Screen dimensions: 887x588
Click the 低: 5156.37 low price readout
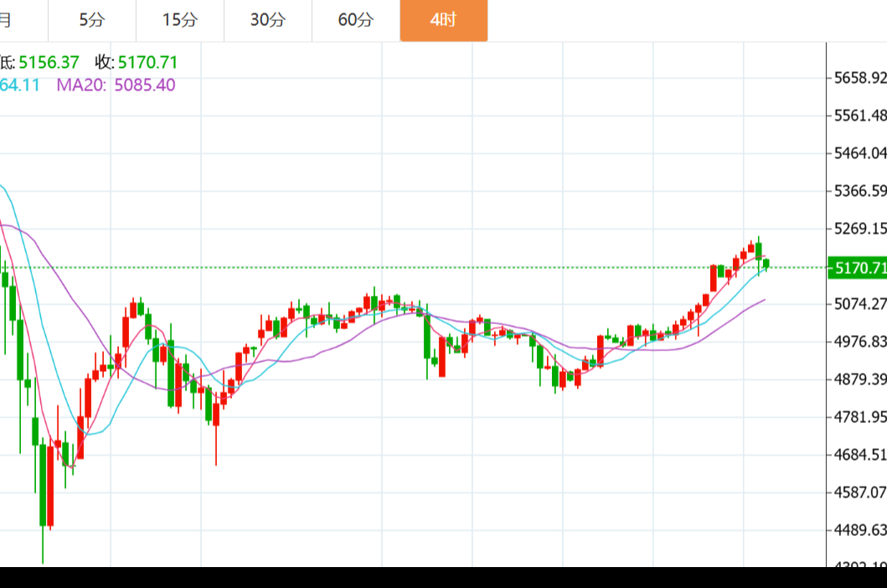(39, 62)
